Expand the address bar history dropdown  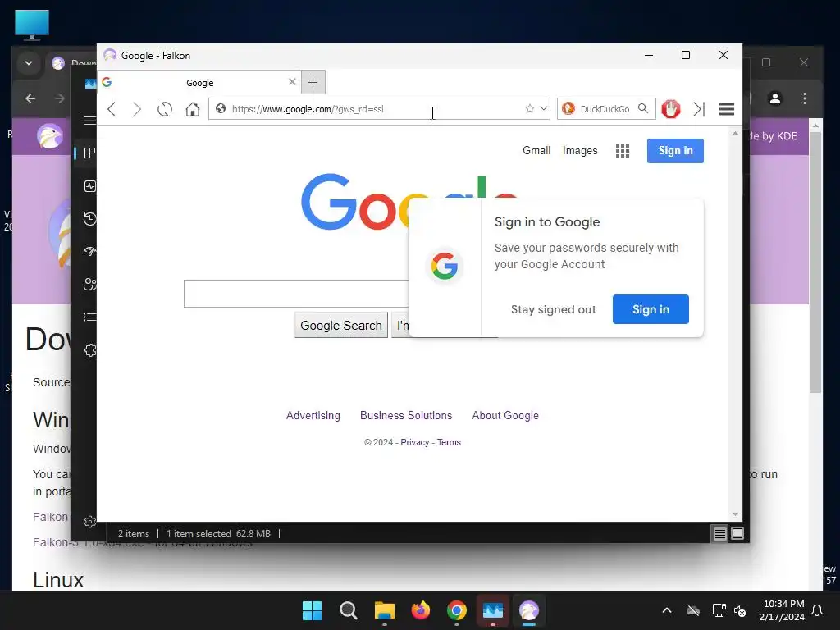(543, 109)
